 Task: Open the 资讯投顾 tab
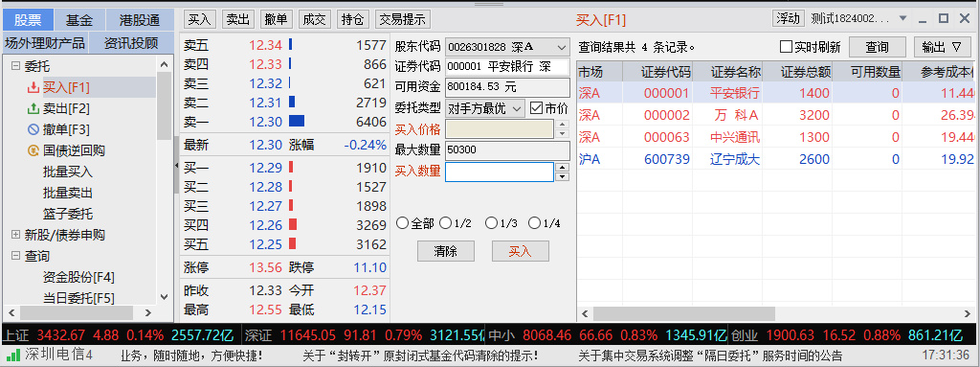[x=131, y=43]
